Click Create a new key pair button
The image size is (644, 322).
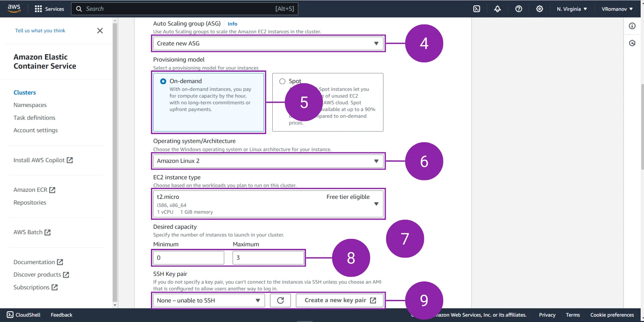[340, 300]
